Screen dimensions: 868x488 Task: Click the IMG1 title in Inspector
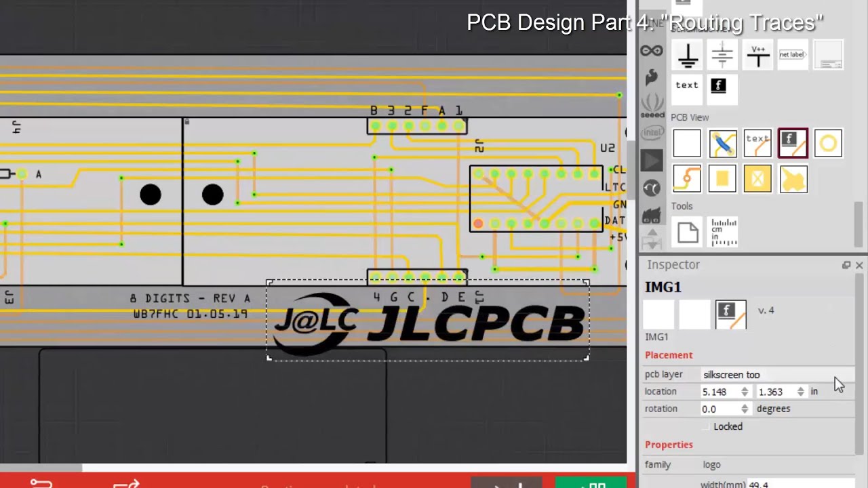tap(663, 287)
